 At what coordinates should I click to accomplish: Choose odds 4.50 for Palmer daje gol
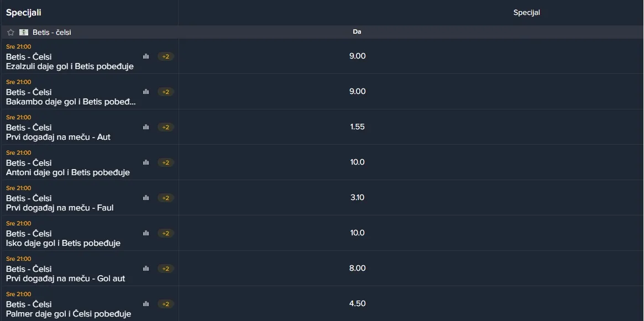coord(357,303)
